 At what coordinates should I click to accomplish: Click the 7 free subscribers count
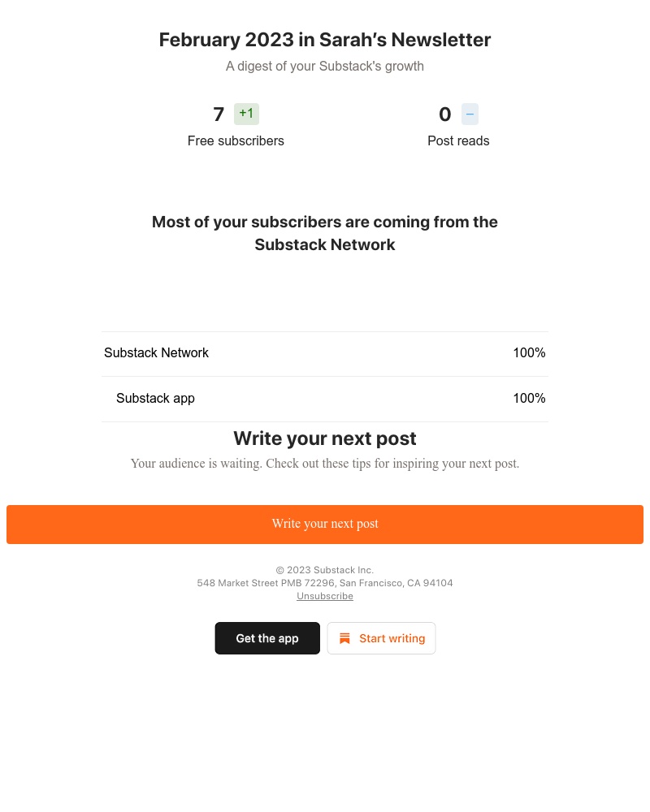tap(219, 114)
